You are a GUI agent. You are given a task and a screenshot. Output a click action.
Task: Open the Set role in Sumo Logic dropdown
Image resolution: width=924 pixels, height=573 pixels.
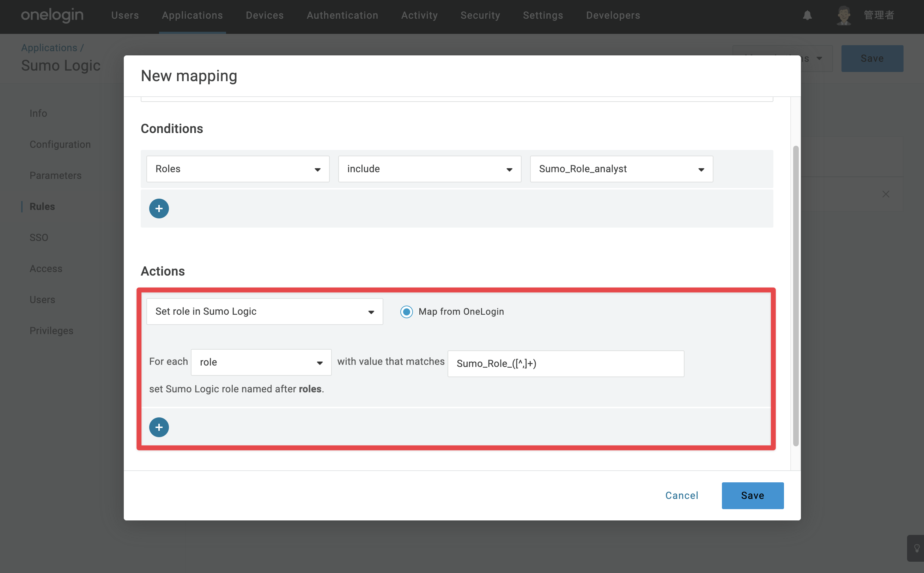(x=265, y=312)
